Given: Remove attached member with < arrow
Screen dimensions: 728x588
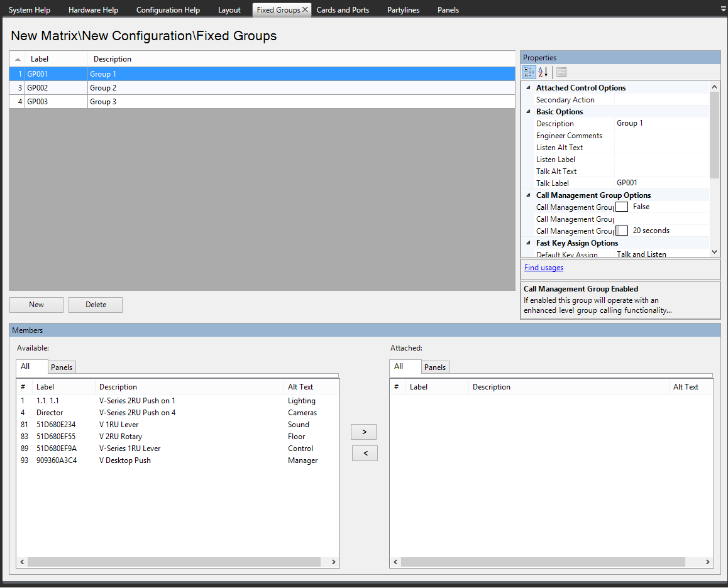Looking at the screenshot, I should pyautogui.click(x=364, y=453).
